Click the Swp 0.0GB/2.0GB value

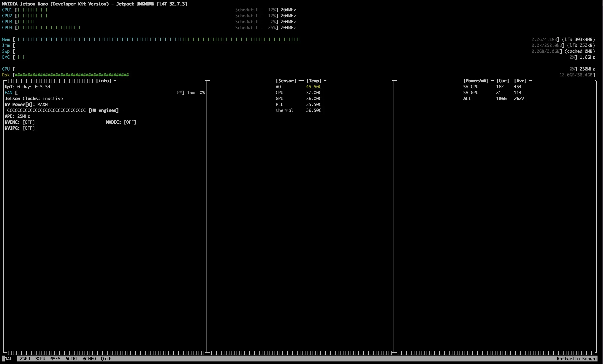point(546,51)
